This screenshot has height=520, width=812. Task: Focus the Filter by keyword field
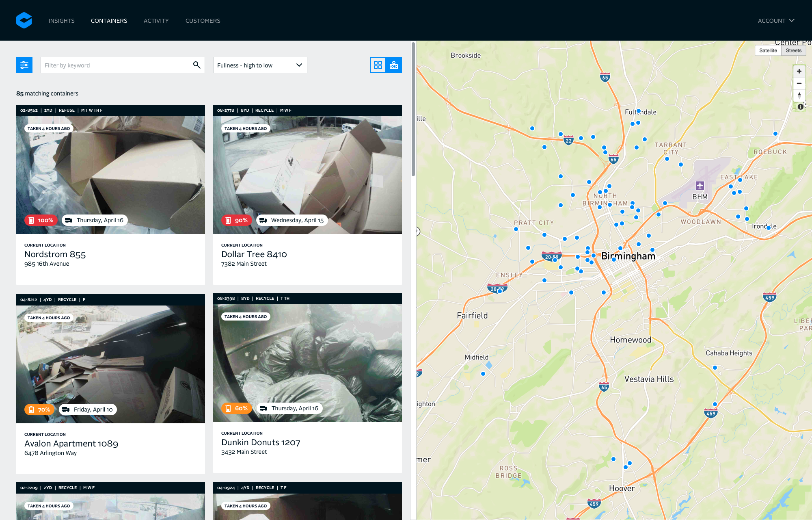tap(116, 65)
